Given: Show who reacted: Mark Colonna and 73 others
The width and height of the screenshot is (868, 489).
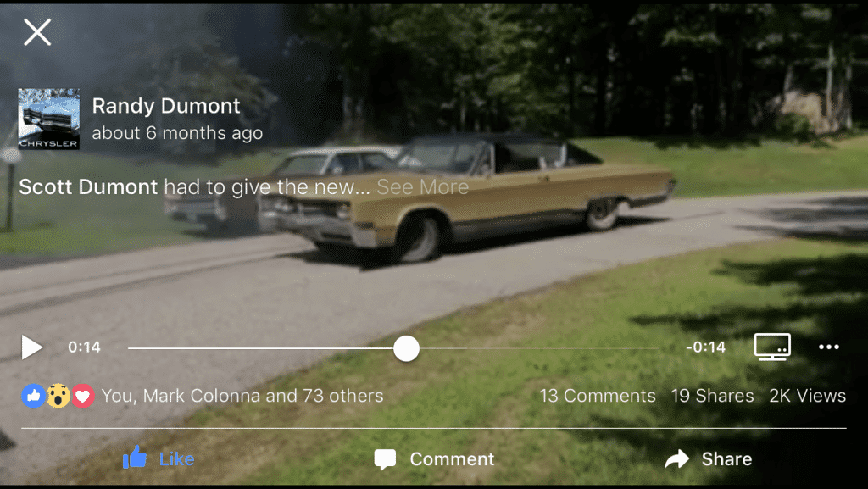Looking at the screenshot, I should pos(242,396).
